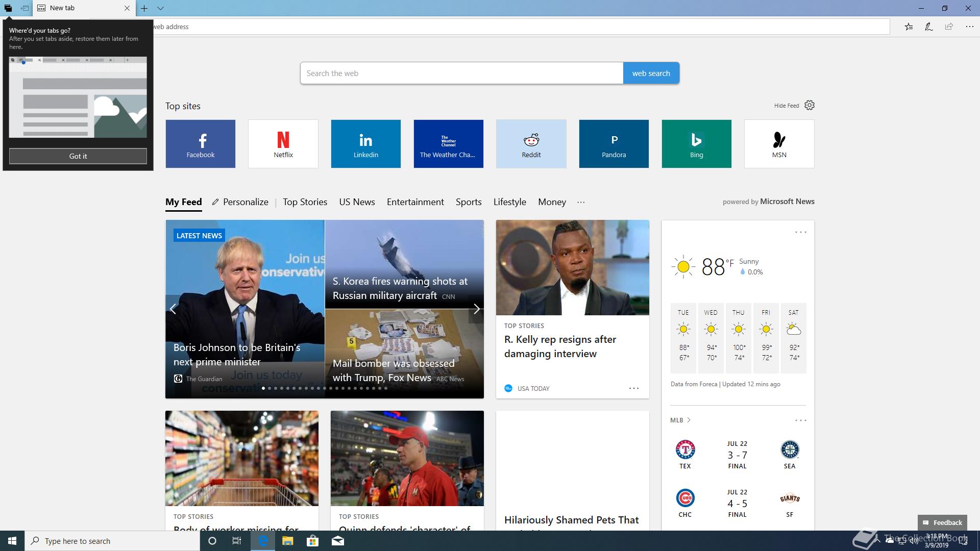Select Wednesday forecast column
This screenshot has width=980, height=551.
[710, 338]
